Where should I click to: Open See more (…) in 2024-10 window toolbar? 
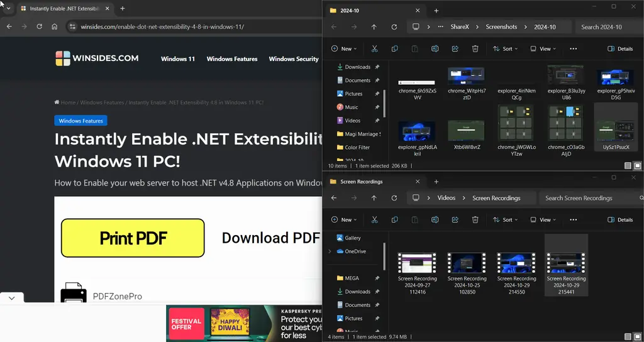[574, 48]
